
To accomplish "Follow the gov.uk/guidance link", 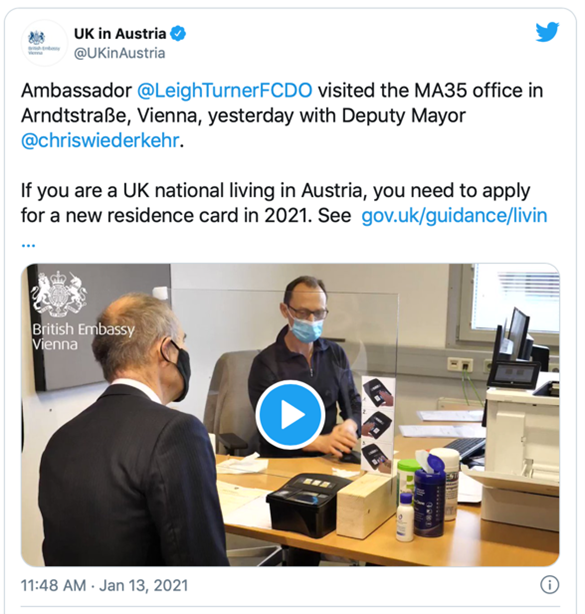I will (454, 216).
